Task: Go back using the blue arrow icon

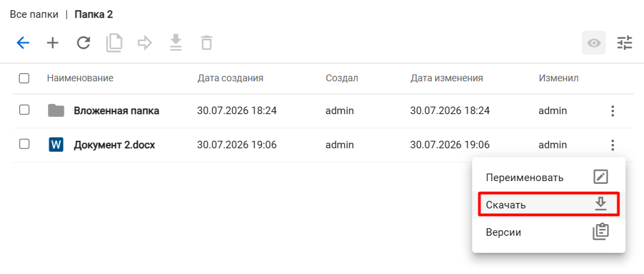Action: tap(23, 43)
